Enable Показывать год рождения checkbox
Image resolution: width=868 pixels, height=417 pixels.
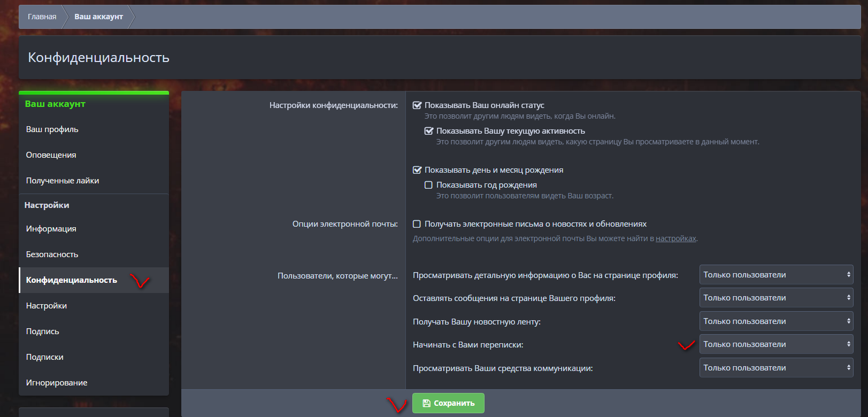[429, 185]
